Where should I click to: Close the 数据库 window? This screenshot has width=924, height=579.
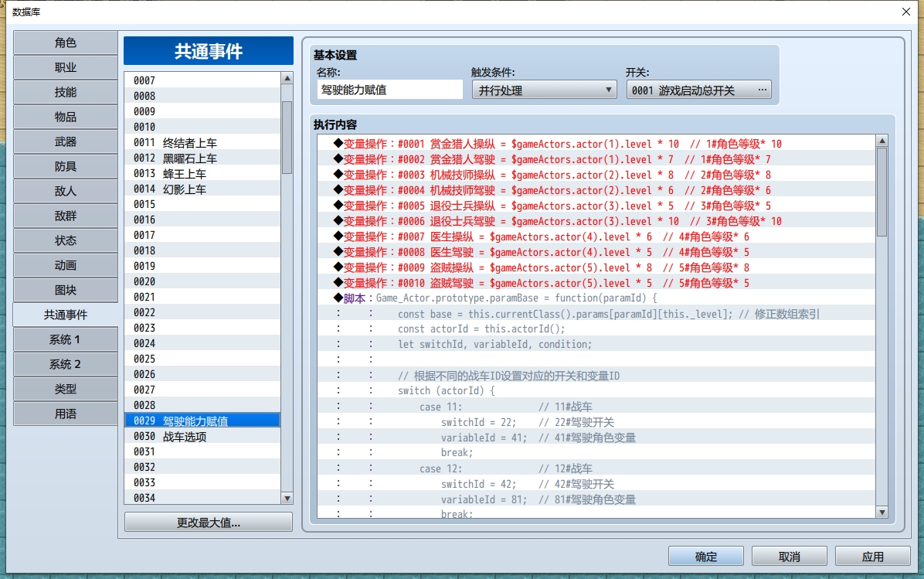coord(905,12)
